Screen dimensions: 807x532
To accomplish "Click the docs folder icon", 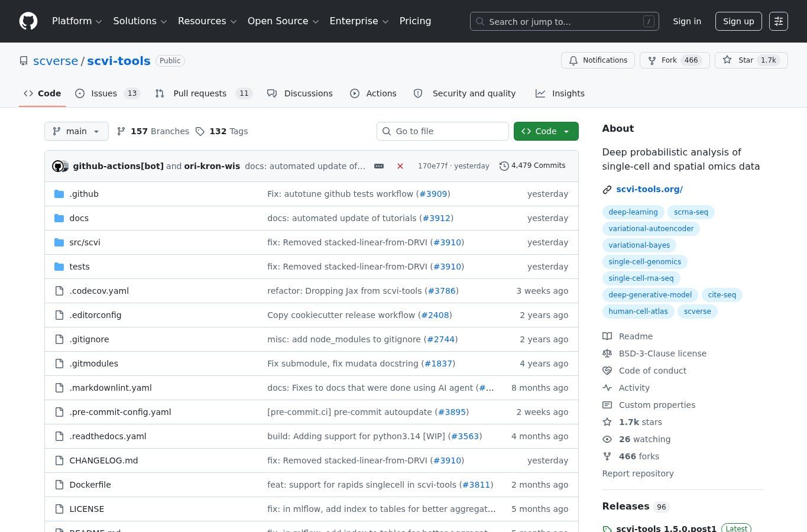I will 59,218.
